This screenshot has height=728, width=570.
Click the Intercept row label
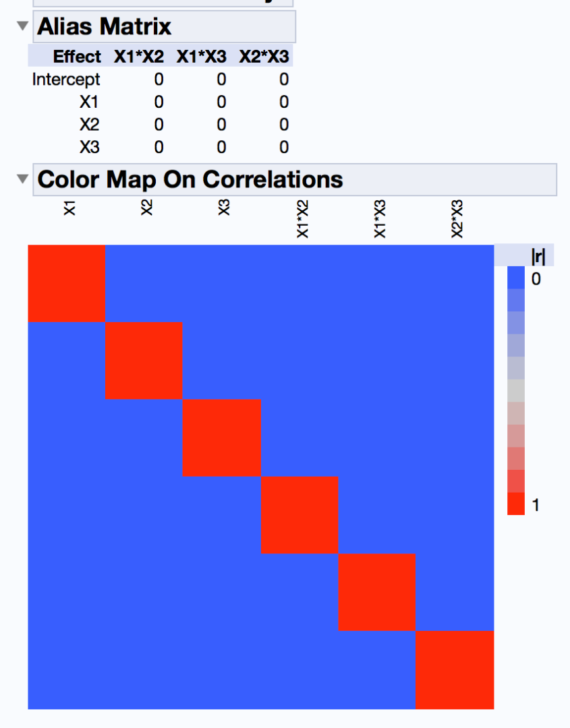pyautogui.click(x=66, y=80)
